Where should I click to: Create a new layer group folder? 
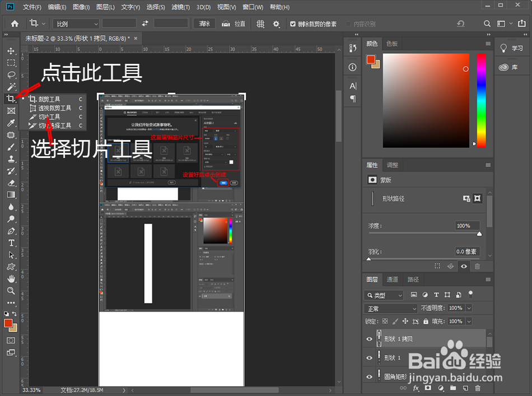[x=453, y=388]
